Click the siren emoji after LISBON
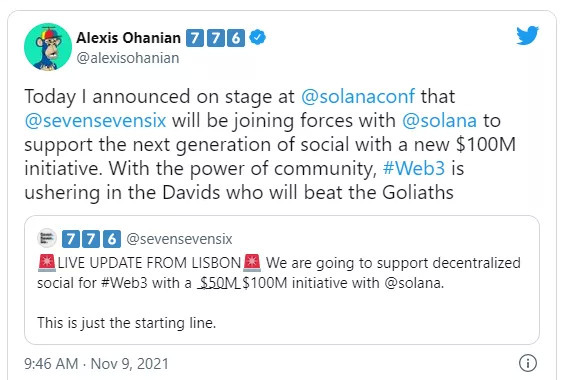 coord(252,263)
